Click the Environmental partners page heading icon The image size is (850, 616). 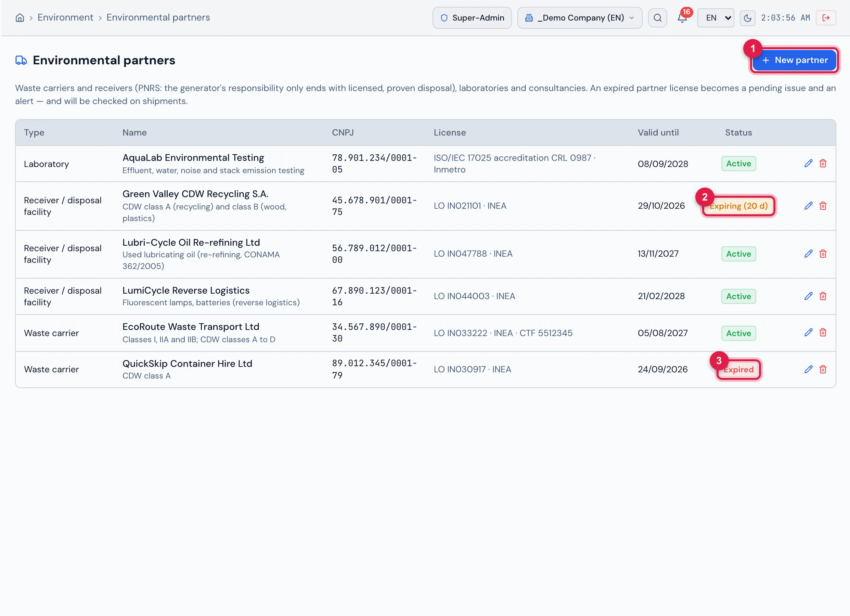[21, 60]
